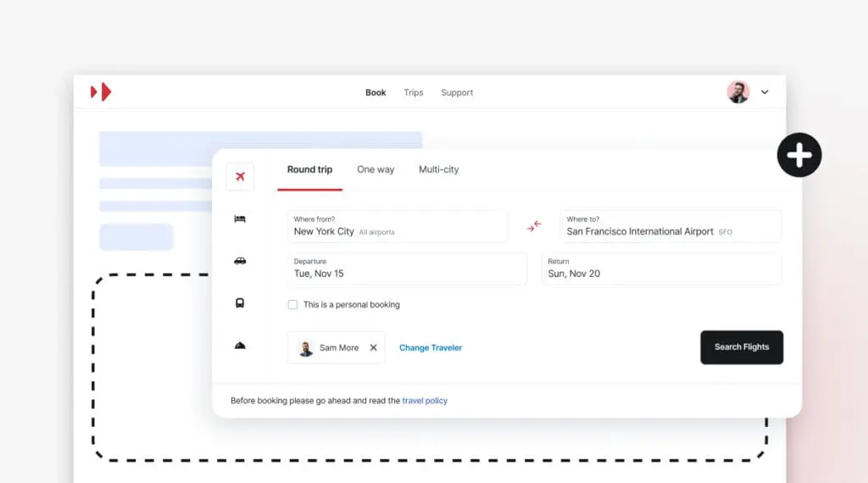Open Trips in the top navigation
868x483 pixels.
coord(414,92)
